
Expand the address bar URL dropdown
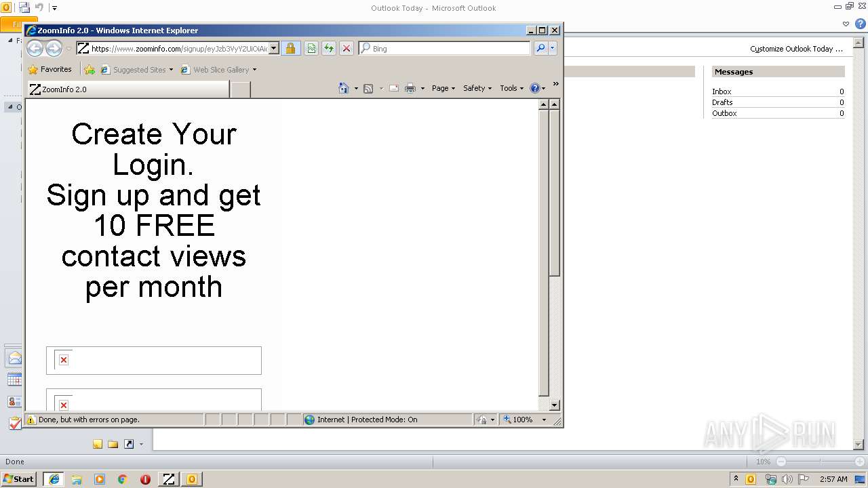click(274, 48)
